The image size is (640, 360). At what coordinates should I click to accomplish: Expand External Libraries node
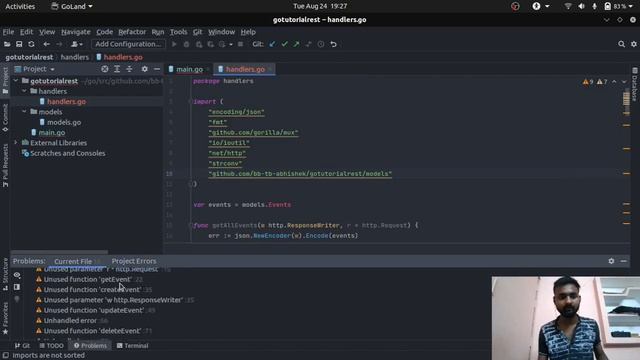click(16, 142)
